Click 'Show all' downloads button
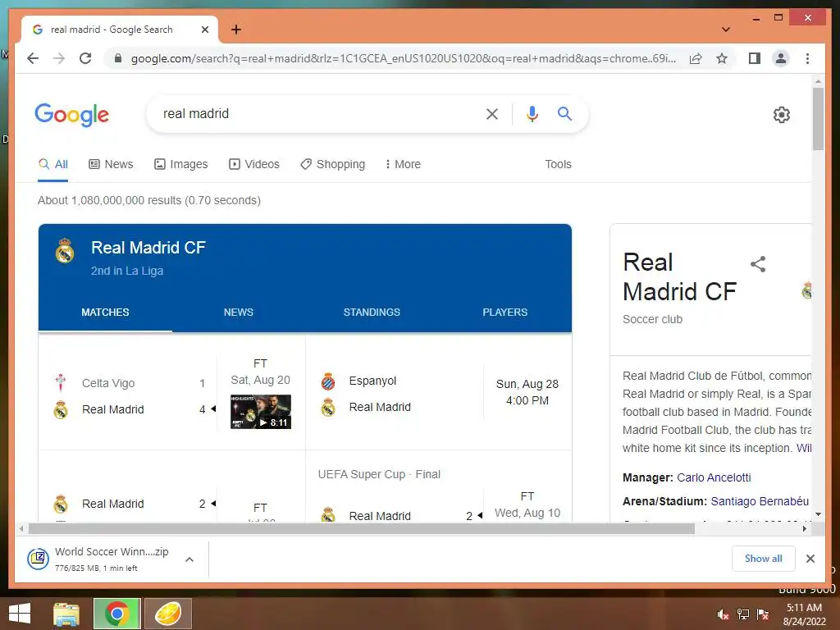The image size is (840, 630). point(764,559)
